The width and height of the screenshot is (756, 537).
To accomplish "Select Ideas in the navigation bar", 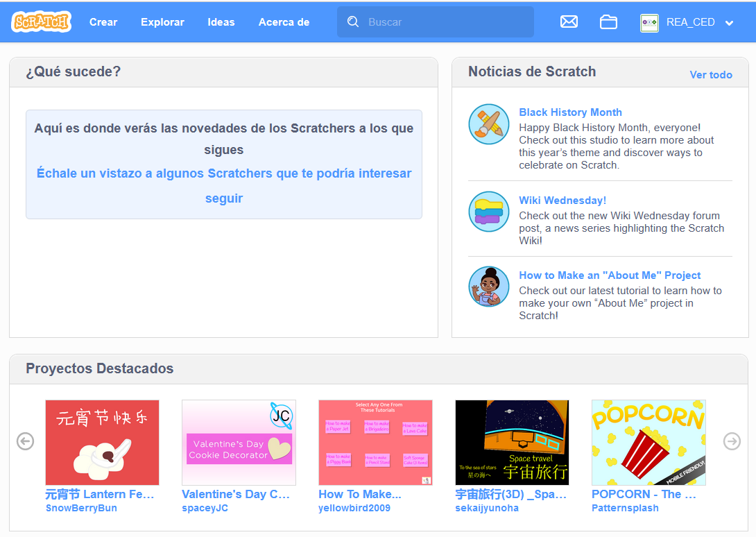I will [221, 22].
